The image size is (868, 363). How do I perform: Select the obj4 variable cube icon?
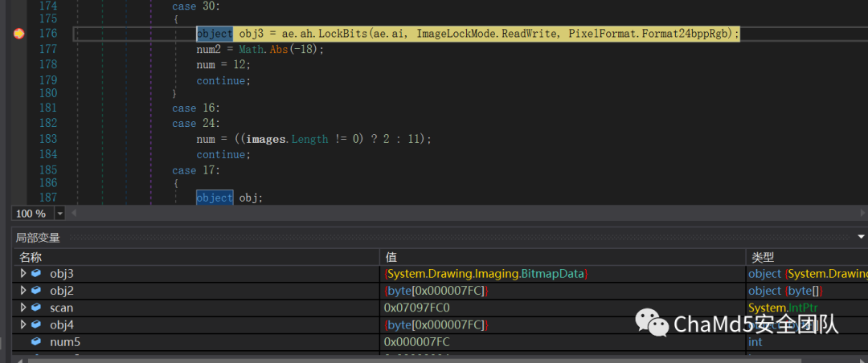[x=36, y=324]
